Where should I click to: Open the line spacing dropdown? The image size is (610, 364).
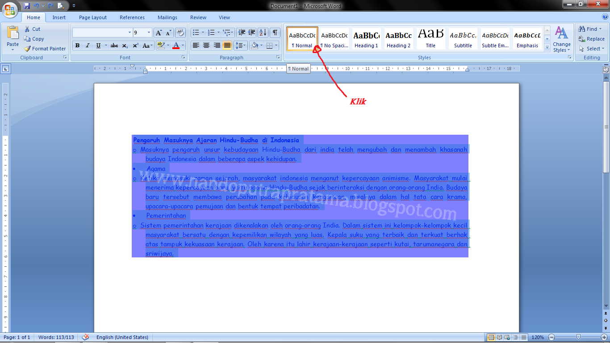(x=241, y=45)
